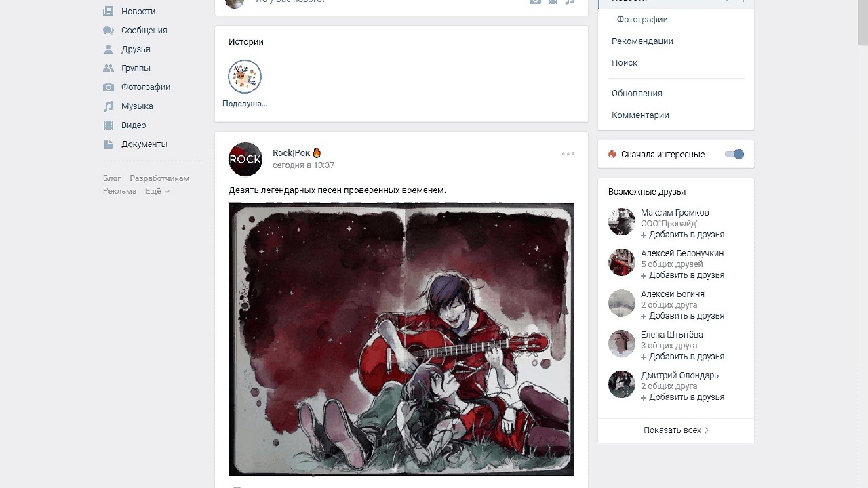Select the Рекомендации tab
This screenshot has height=488, width=868.
coord(642,41)
